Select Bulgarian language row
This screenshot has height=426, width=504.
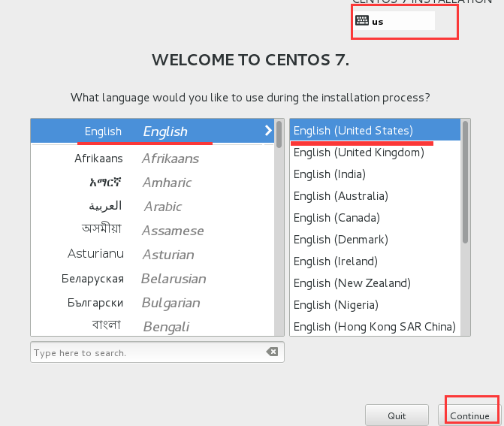pos(152,303)
